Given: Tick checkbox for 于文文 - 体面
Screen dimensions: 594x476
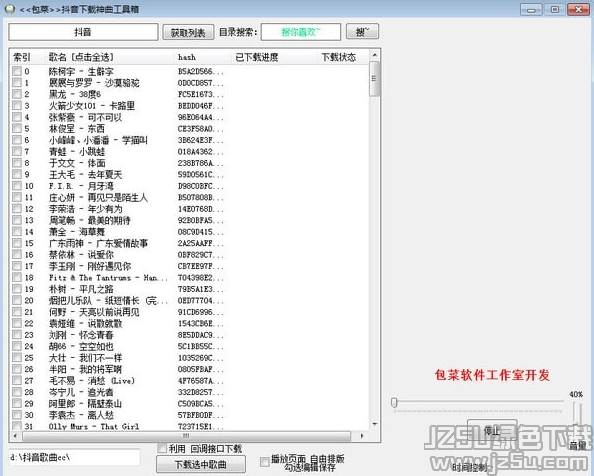Looking at the screenshot, I should pos(17,162).
